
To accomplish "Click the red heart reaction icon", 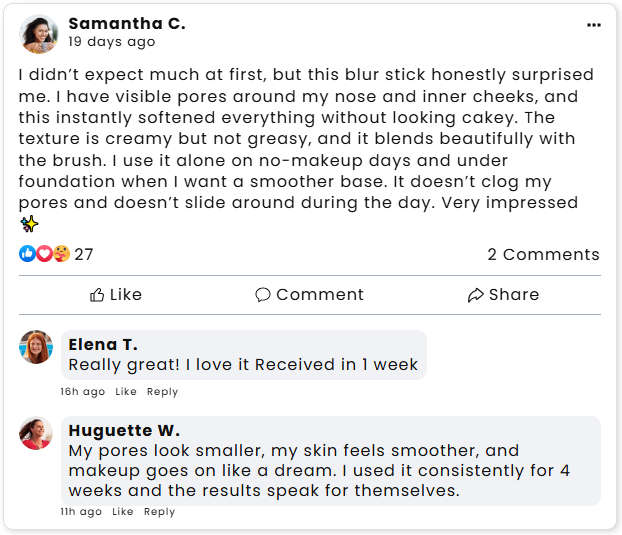I will pyautogui.click(x=44, y=253).
